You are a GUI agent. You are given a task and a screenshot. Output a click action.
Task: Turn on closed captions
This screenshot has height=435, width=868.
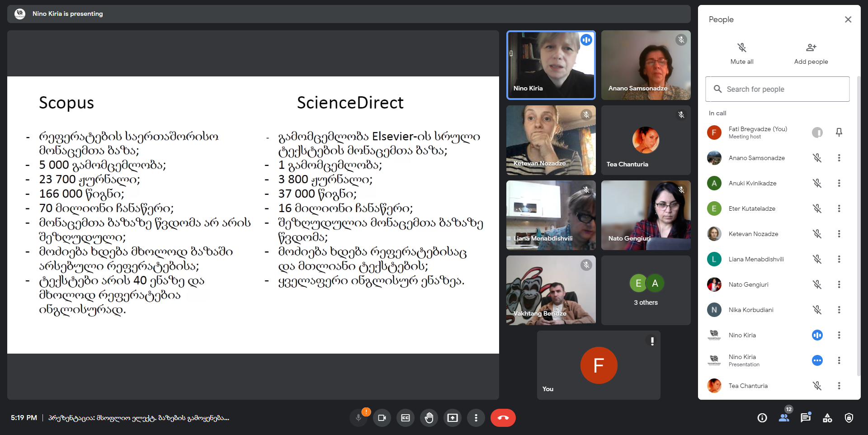coord(406,418)
